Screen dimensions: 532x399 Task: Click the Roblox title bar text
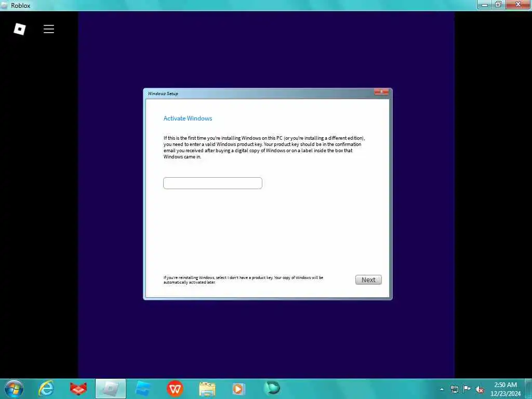(x=20, y=5)
